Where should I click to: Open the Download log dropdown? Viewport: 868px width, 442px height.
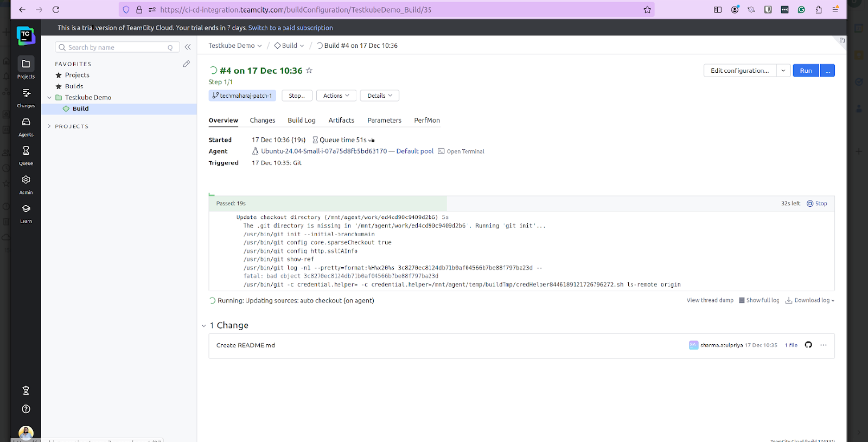click(810, 300)
